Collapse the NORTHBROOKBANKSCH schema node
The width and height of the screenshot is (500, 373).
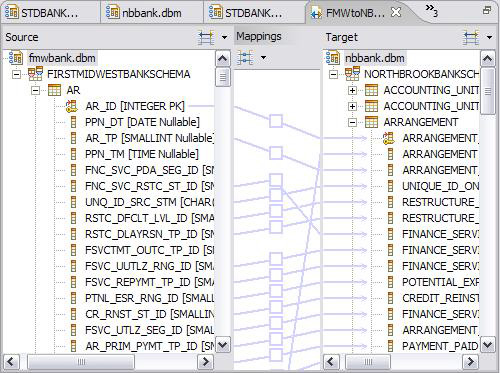(x=333, y=74)
